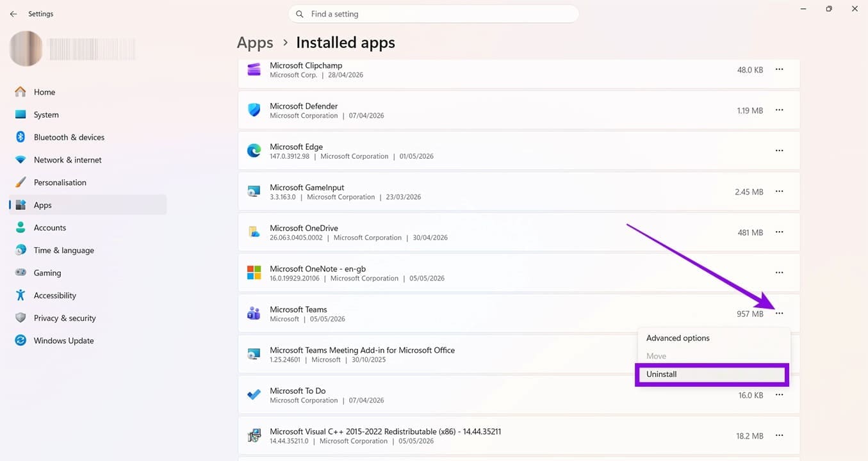Click the Microsoft To Do name
Viewport: 868px width, 461px height.
coord(298,391)
